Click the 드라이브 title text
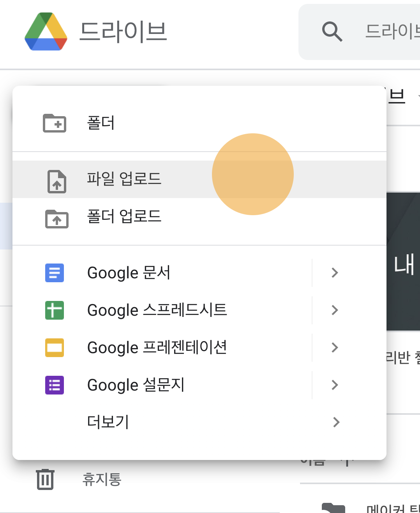Image resolution: width=420 pixels, height=513 pixels. pos(123,32)
